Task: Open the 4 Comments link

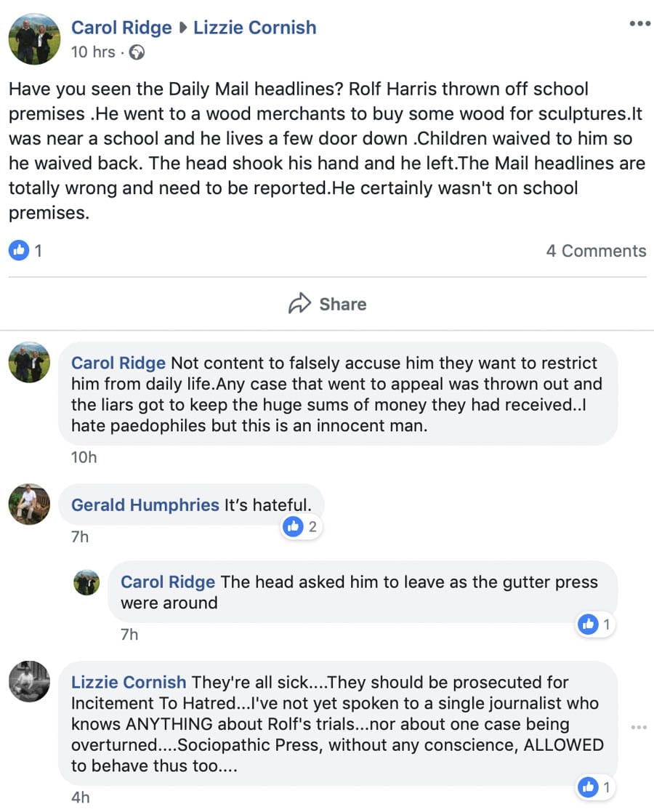Action: tap(596, 251)
